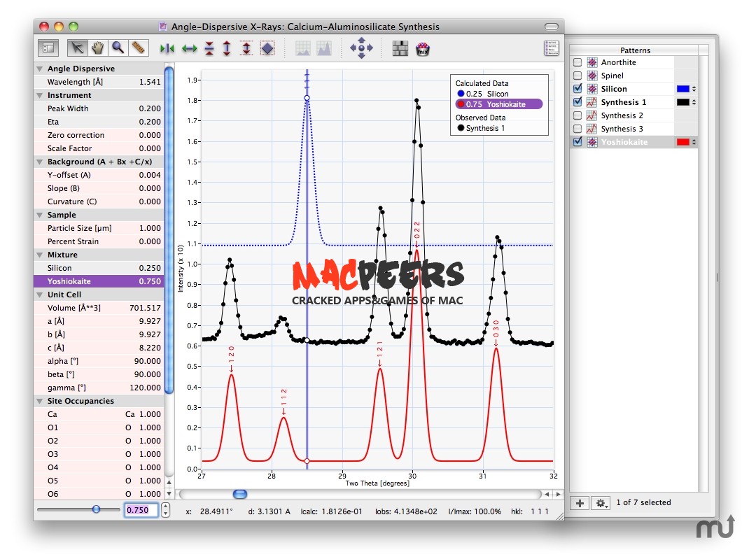Viewport: 756px width, 559px height.
Task: Click the Synthesis 3 data pattern icon
Action: coord(592,129)
